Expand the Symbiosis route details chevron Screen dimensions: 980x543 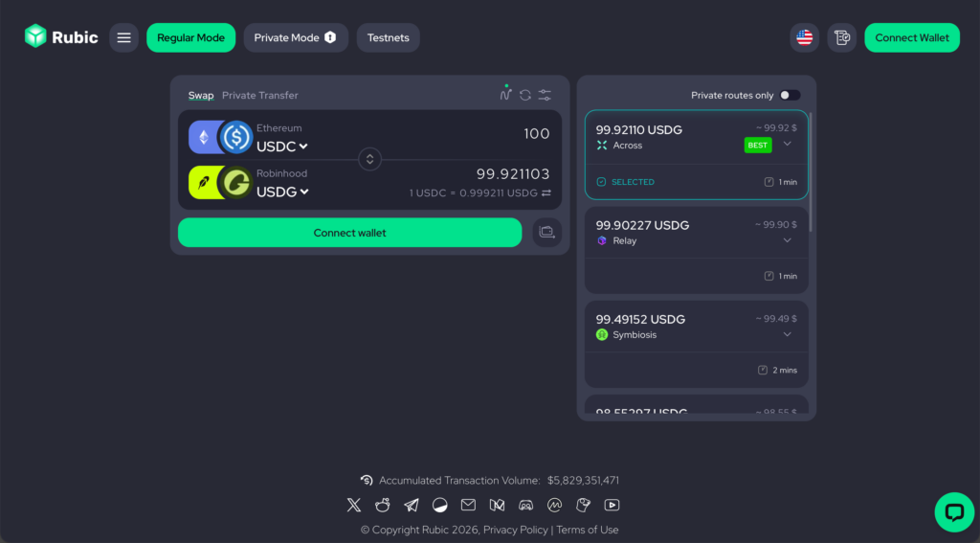[x=788, y=334]
